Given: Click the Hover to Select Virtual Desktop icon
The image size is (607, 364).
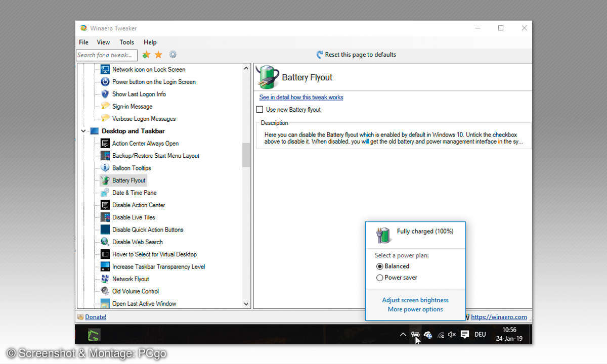Looking at the screenshot, I should coord(105,254).
